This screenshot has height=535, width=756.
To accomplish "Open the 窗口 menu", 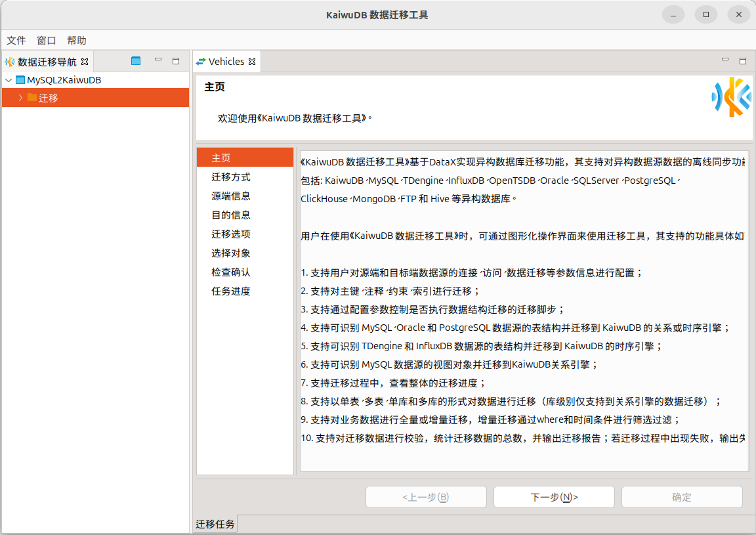I will click(x=47, y=40).
